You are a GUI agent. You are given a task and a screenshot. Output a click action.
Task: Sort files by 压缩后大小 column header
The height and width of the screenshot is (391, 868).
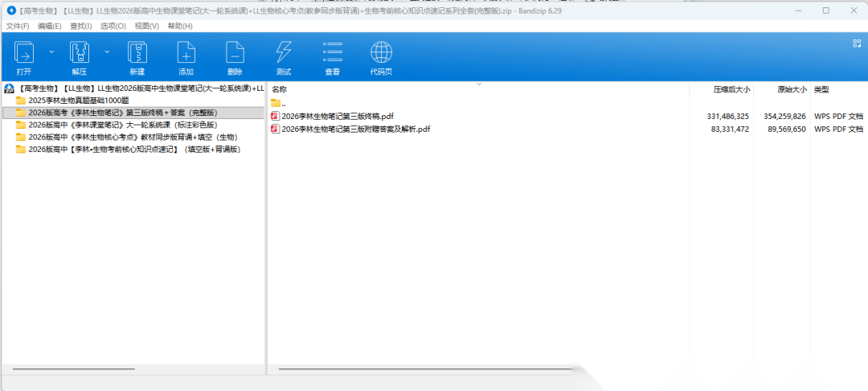(x=731, y=89)
